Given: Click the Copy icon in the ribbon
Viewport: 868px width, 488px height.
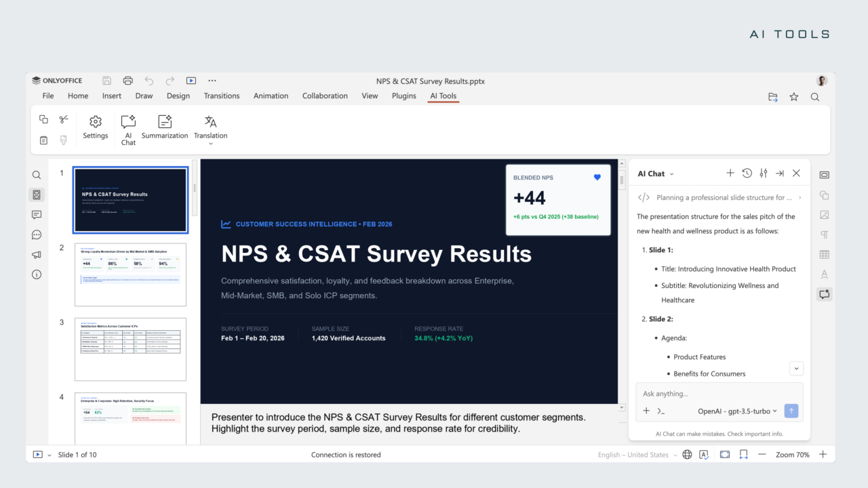Looking at the screenshot, I should pos(43,119).
